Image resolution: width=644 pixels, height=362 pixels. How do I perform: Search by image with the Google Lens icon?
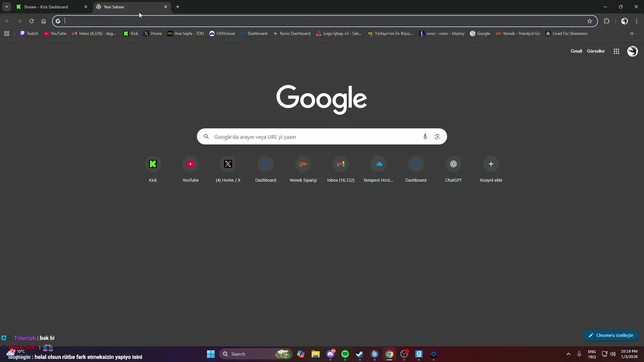437,137
